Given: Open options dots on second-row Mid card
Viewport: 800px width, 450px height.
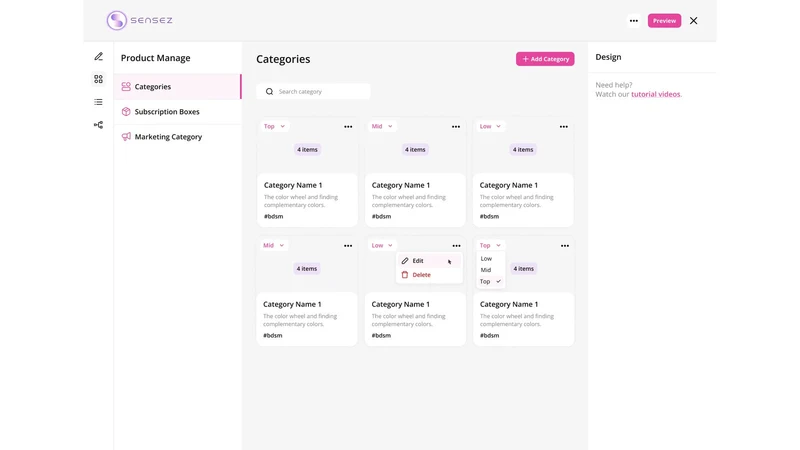Looking at the screenshot, I should [x=348, y=246].
